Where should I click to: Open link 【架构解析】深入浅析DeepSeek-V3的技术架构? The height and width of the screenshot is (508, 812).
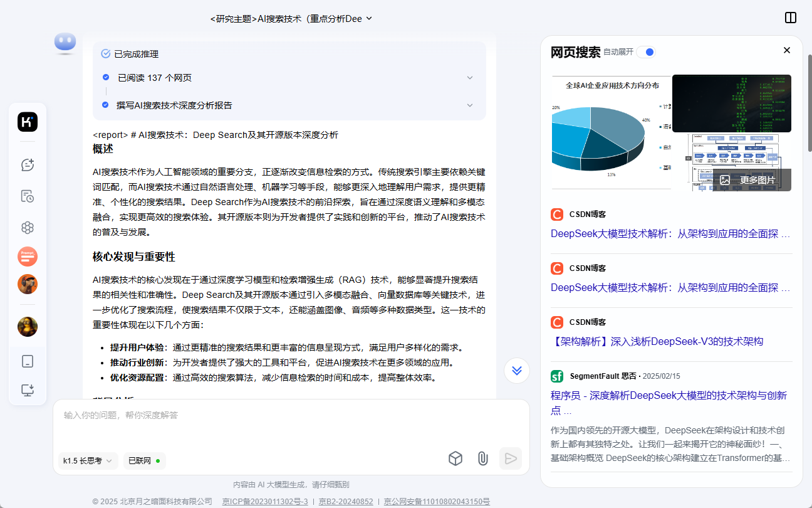pyautogui.click(x=657, y=342)
